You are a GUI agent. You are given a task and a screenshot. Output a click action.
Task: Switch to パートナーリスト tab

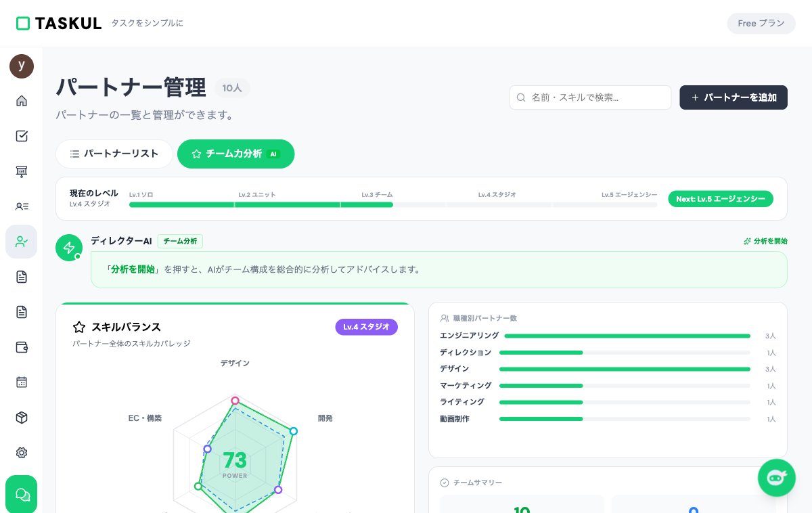[114, 154]
